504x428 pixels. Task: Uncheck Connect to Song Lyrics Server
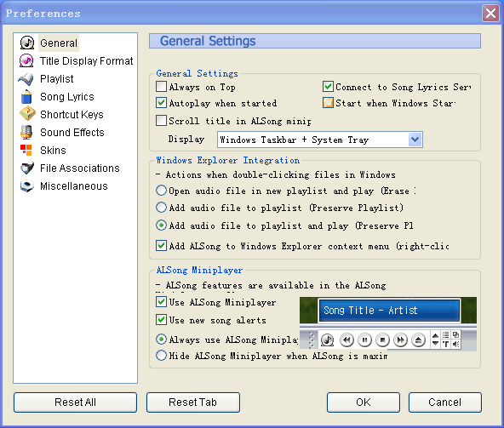coord(328,87)
